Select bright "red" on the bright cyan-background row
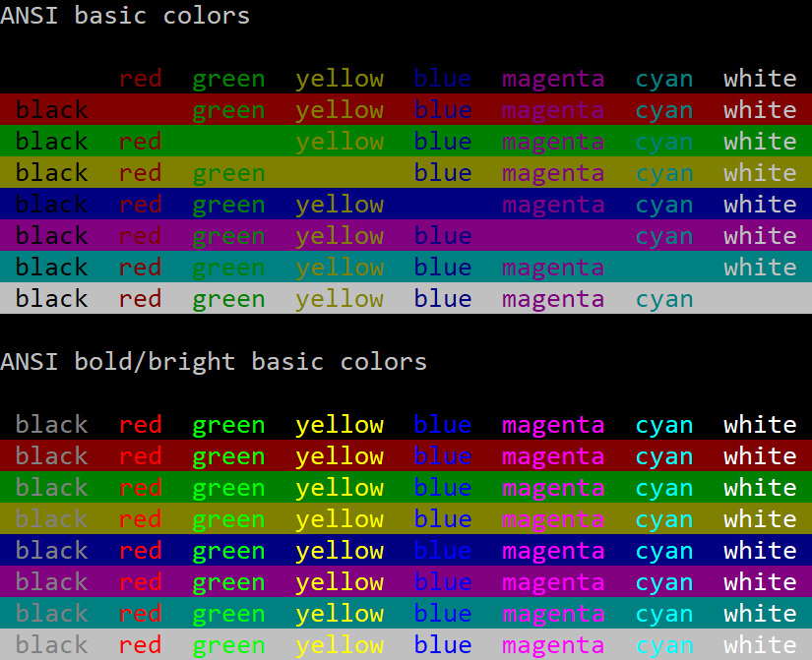Image resolution: width=812 pixels, height=660 pixels. pyautogui.click(x=140, y=614)
